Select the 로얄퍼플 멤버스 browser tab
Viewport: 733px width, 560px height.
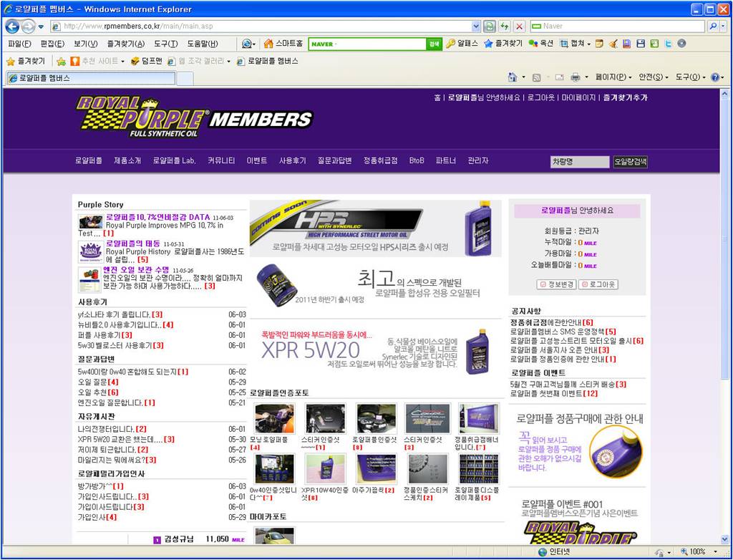(x=91, y=78)
